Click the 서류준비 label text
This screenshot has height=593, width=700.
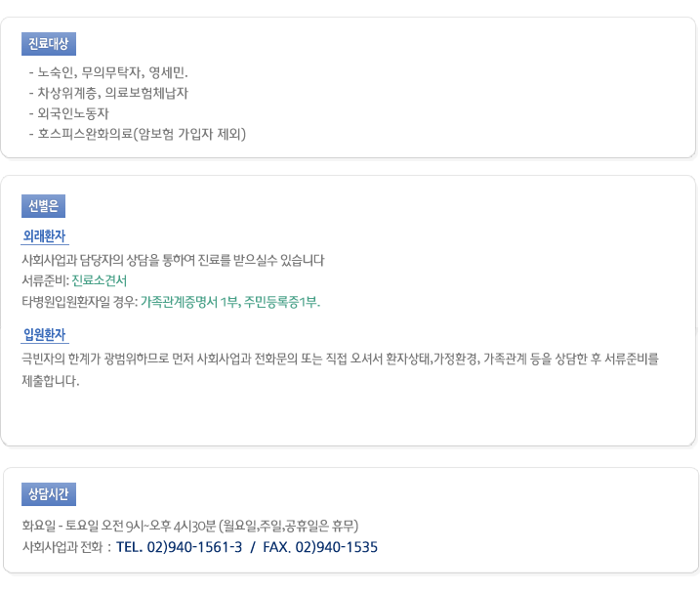(44, 281)
